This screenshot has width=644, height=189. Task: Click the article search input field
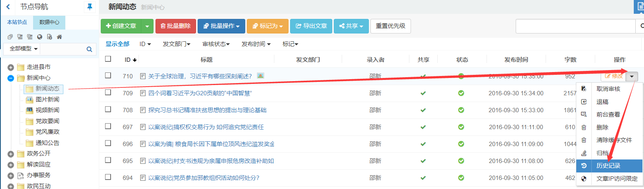[x=575, y=26]
